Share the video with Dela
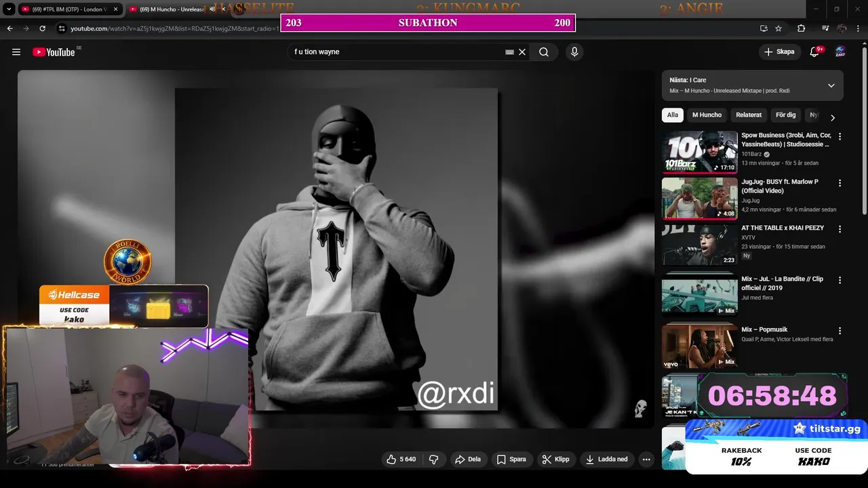This screenshot has width=868, height=488. click(468, 460)
